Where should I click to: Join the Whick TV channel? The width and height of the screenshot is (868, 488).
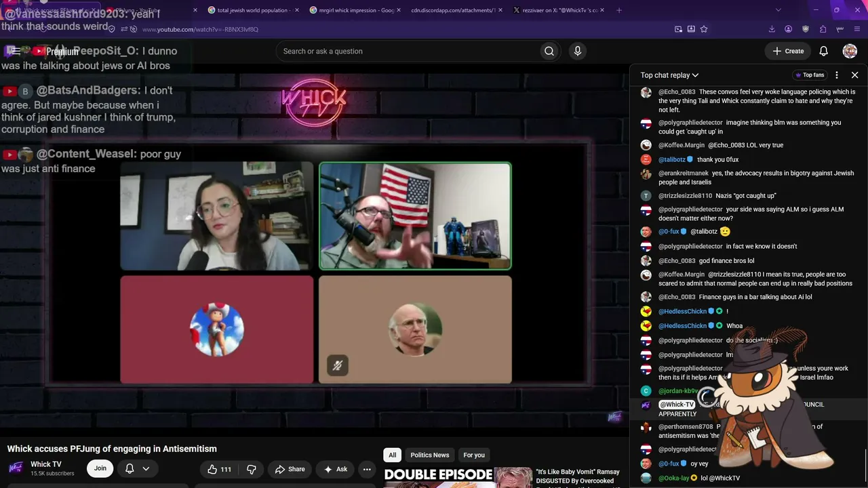(x=100, y=468)
